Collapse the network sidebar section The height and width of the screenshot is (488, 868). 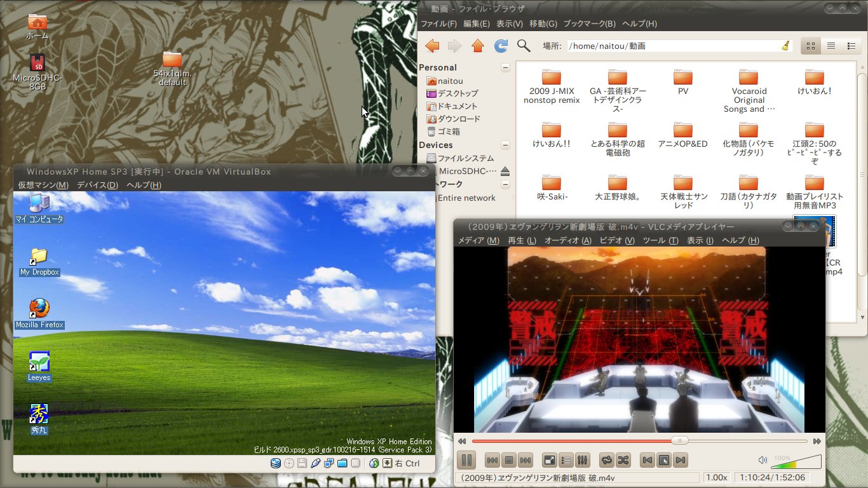505,184
